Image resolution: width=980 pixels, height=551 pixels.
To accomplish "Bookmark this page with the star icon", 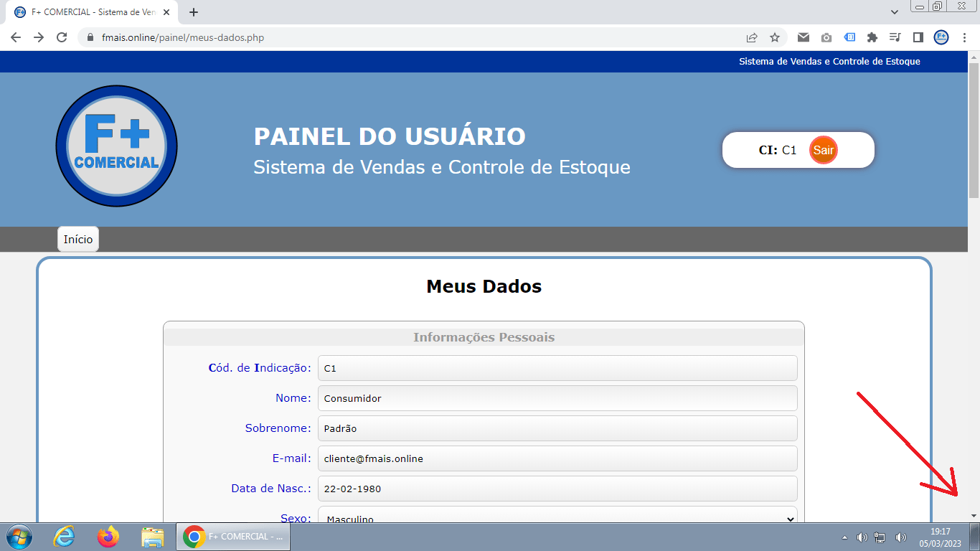I will 774,37.
